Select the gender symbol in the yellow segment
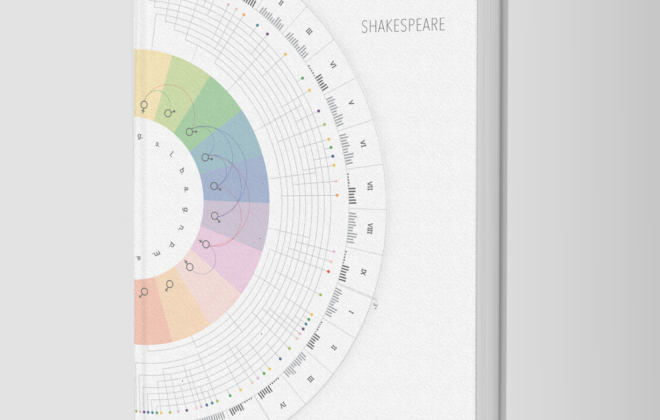660x420 pixels. point(144,106)
